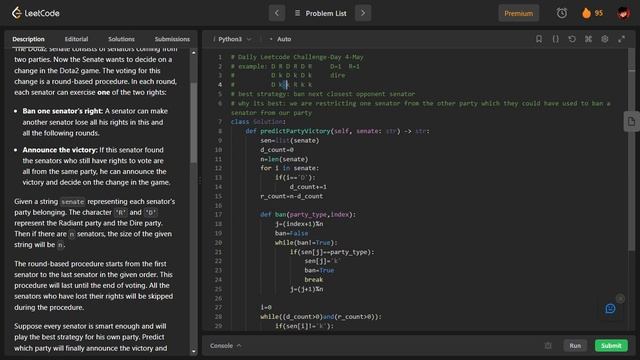Open the notes icon on right edge
640x360 pixels.
click(631, 121)
